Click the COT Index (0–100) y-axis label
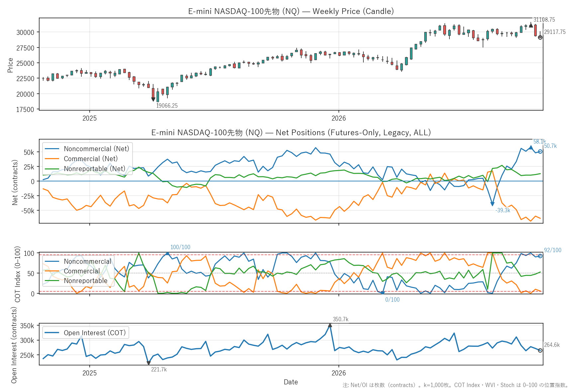 (x=18, y=274)
